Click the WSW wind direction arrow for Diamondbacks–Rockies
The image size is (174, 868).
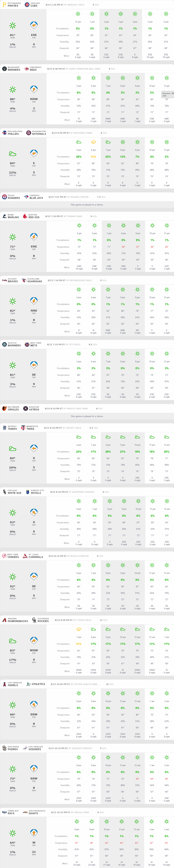click(34, 640)
